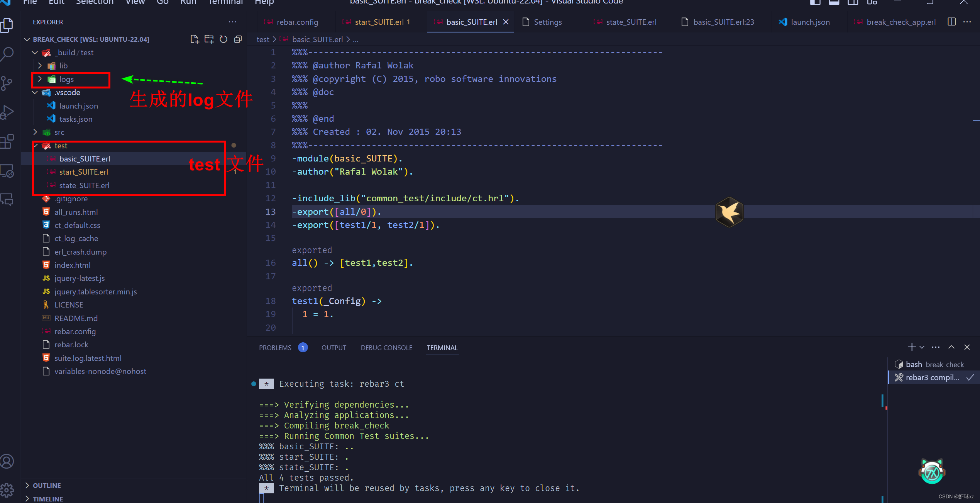Open Run and Debug view icon
The width and height of the screenshot is (980, 503).
click(x=7, y=112)
